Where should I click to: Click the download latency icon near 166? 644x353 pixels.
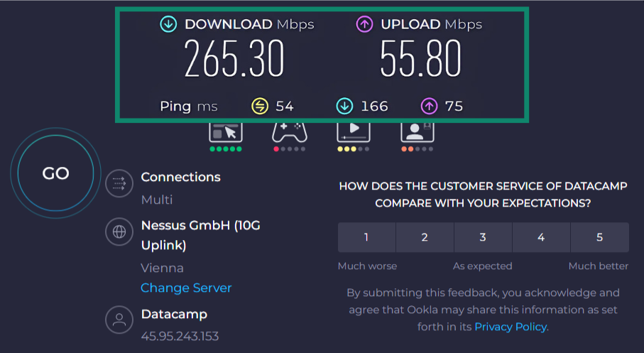coord(344,107)
